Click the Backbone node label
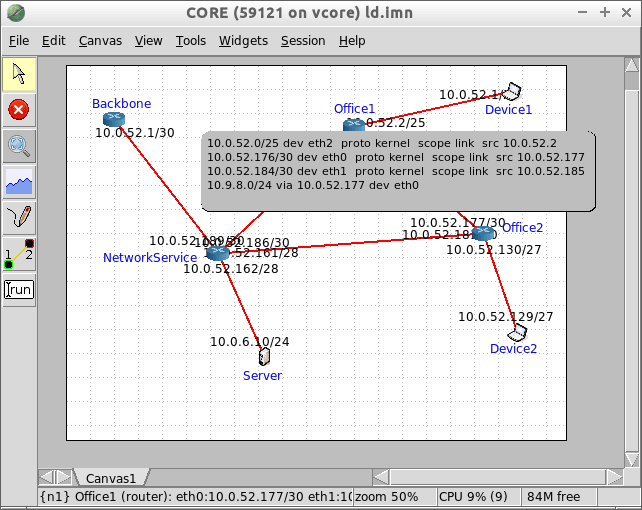This screenshot has height=510, width=642. pos(121,104)
